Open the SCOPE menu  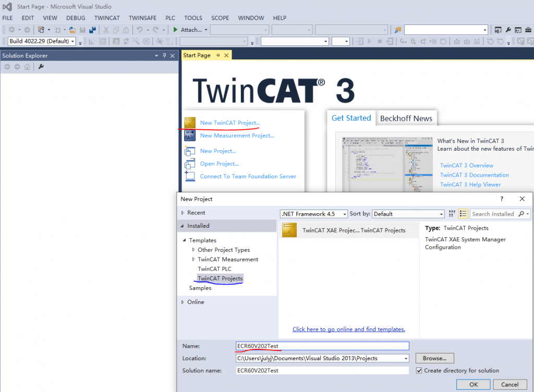(220, 18)
